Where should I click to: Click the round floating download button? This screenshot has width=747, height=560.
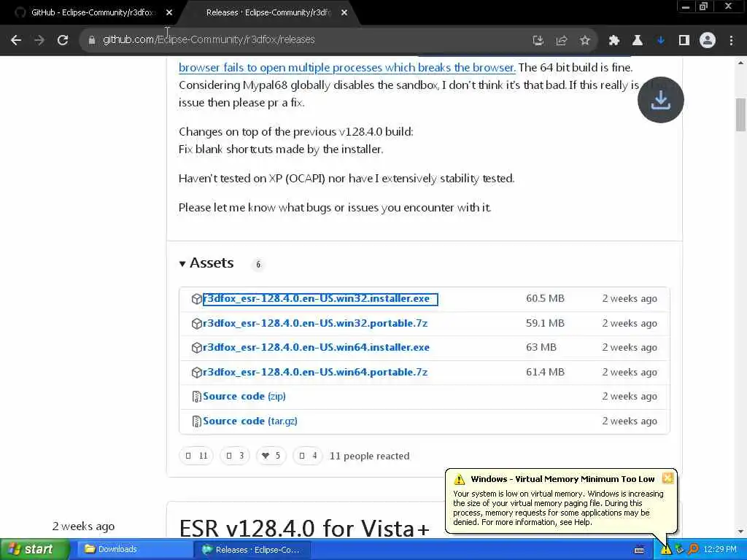click(x=661, y=100)
